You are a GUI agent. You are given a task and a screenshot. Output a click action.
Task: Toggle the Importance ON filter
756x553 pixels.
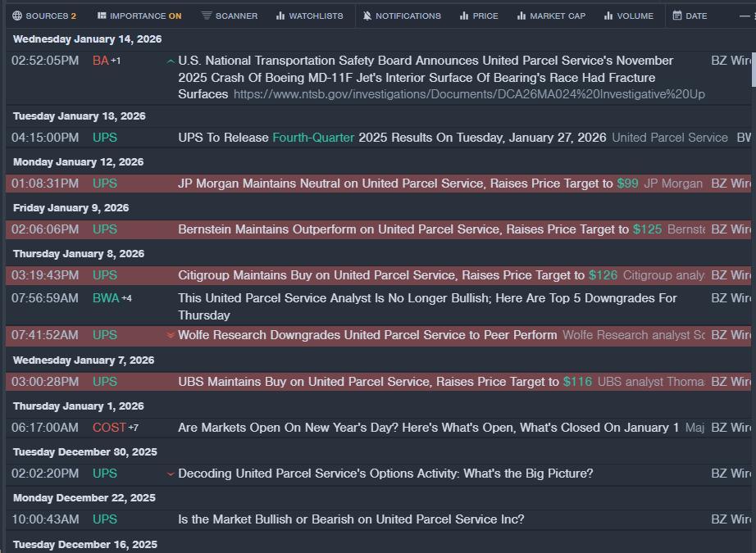(x=139, y=16)
